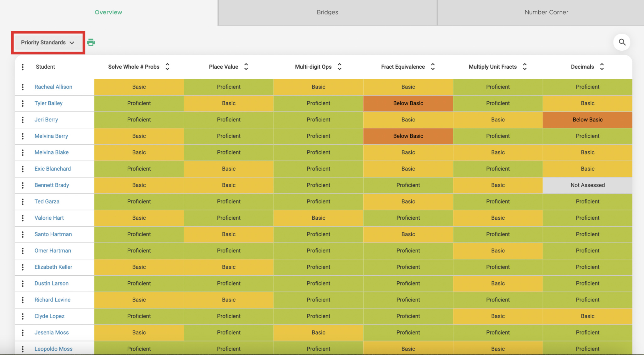Open student Racheal Allison's link
The image size is (644, 355).
click(53, 87)
